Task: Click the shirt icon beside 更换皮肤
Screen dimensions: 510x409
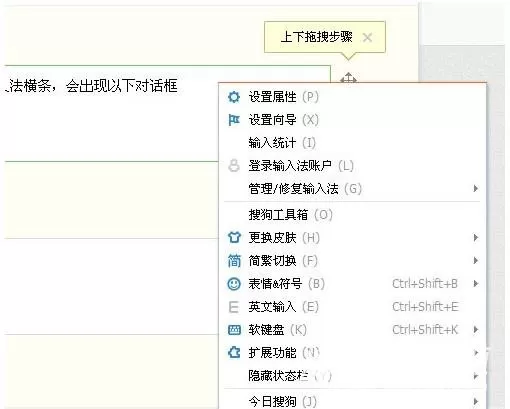Action: point(234,238)
